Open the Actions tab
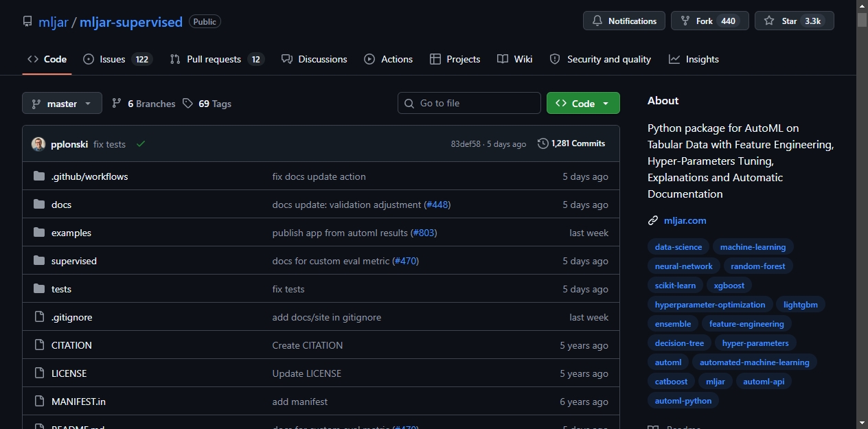Viewport: 868px width, 429px height. pos(389,59)
